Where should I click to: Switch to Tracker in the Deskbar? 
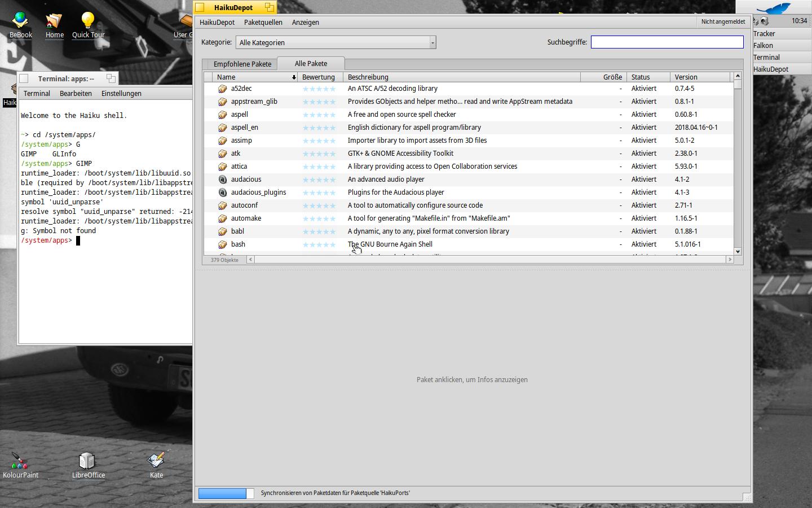(x=782, y=34)
